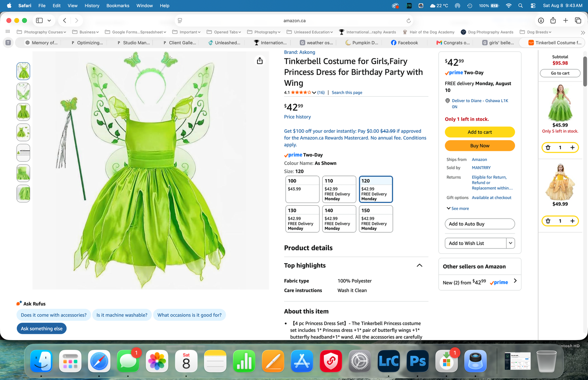Select size 130 option
The height and width of the screenshot is (380, 588).
pos(302,219)
